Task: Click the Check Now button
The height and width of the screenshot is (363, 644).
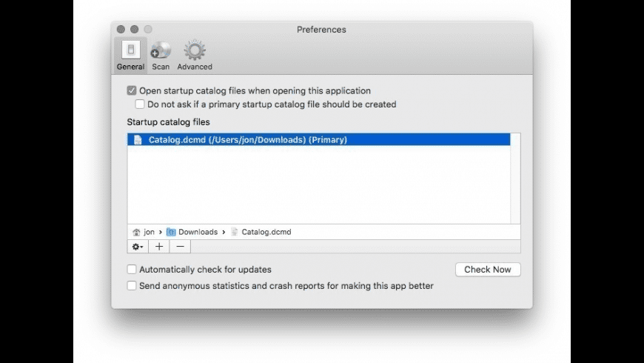Action: pyautogui.click(x=488, y=269)
